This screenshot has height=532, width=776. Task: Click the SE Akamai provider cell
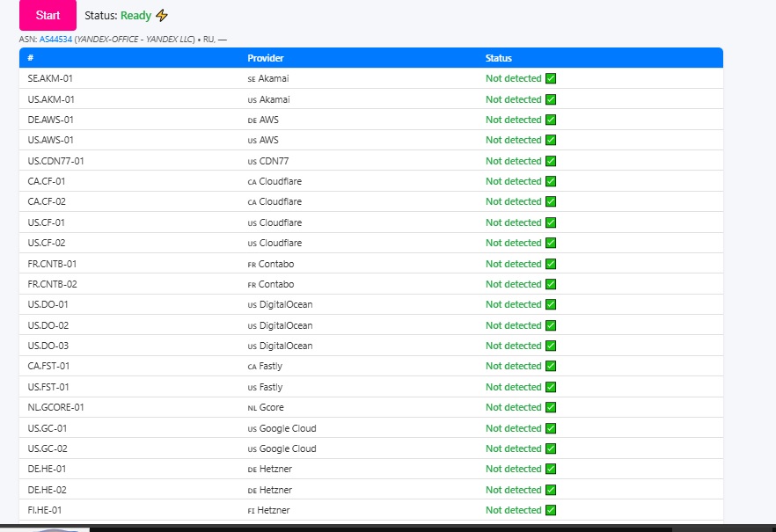pyautogui.click(x=268, y=78)
